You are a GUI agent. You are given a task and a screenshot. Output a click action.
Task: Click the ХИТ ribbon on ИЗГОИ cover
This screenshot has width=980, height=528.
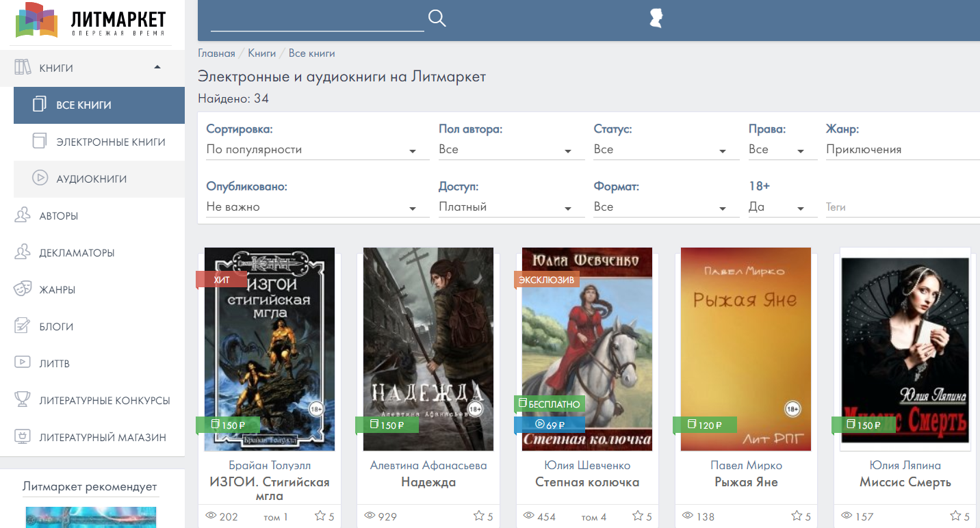[x=222, y=280]
